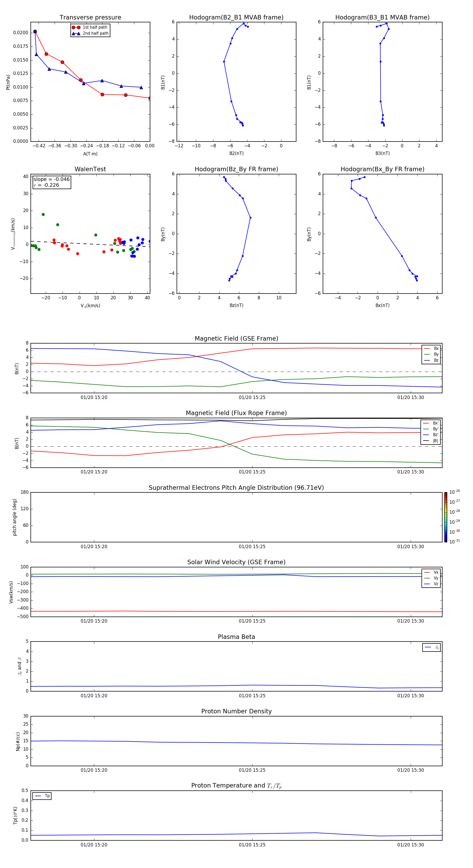Viewport: 473px width, 868px height.
Task: Click the 'Pt(nPa)' axis label
Action: tap(8, 82)
